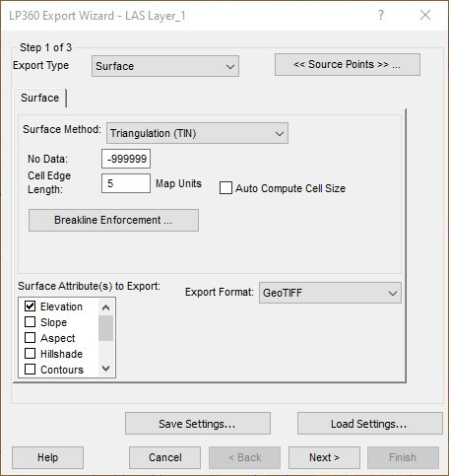
Task: Cancel the Export Wizard
Action: (164, 457)
